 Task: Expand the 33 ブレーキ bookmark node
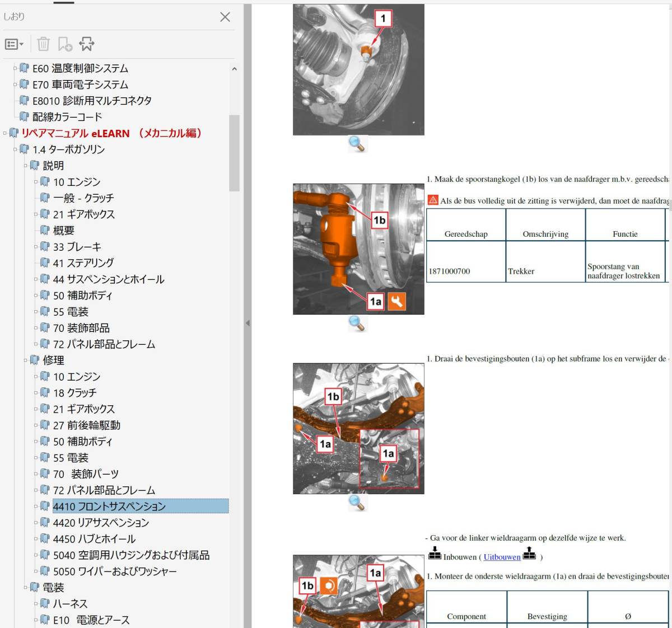pyautogui.click(x=36, y=247)
